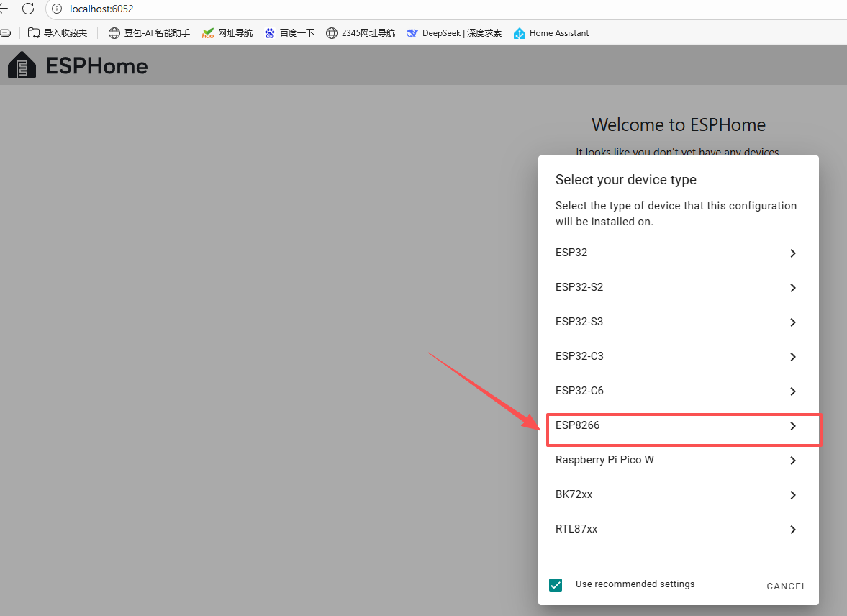Click the chevron on the RTL87xx row

coord(793,530)
